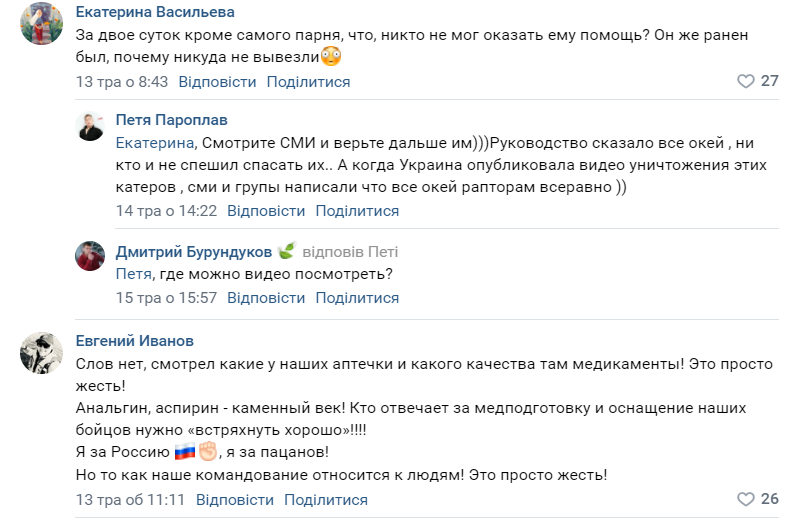Open Евгений Иванов's profile name link

[x=135, y=341]
